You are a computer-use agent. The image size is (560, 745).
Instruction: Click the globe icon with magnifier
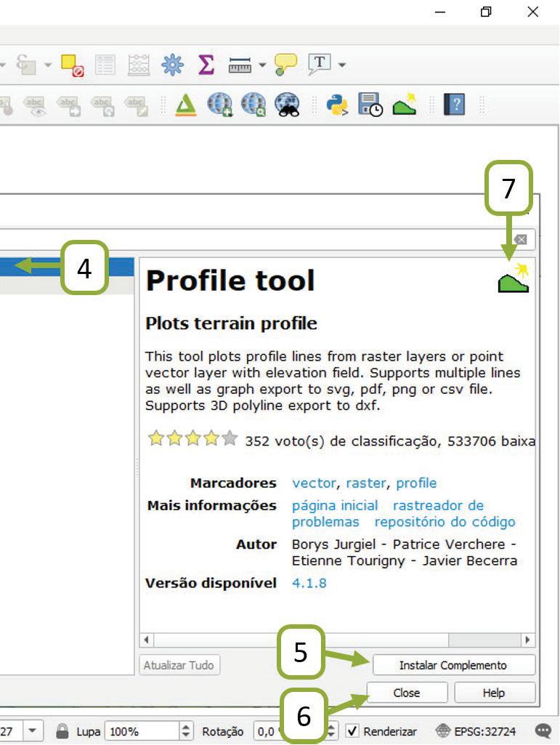[x=253, y=105]
